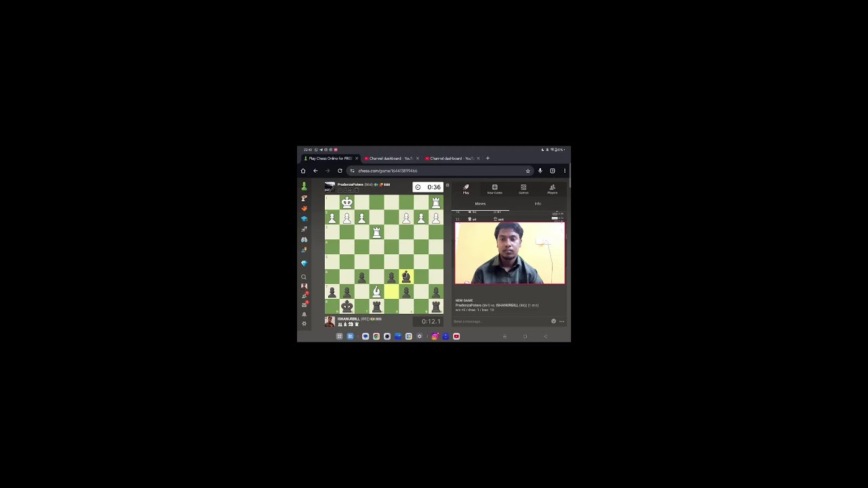868x488 pixels.
Task: Select the black bishop on yellow square
Action: pyautogui.click(x=406, y=277)
